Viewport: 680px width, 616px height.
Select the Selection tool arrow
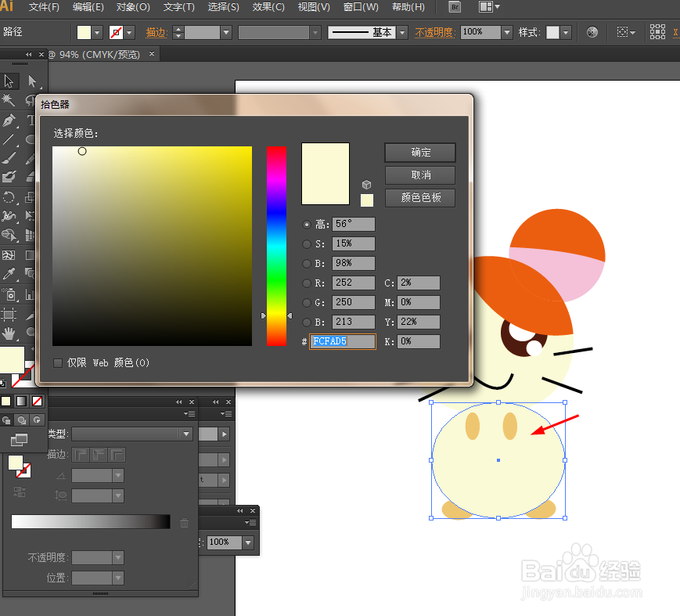click(x=9, y=81)
